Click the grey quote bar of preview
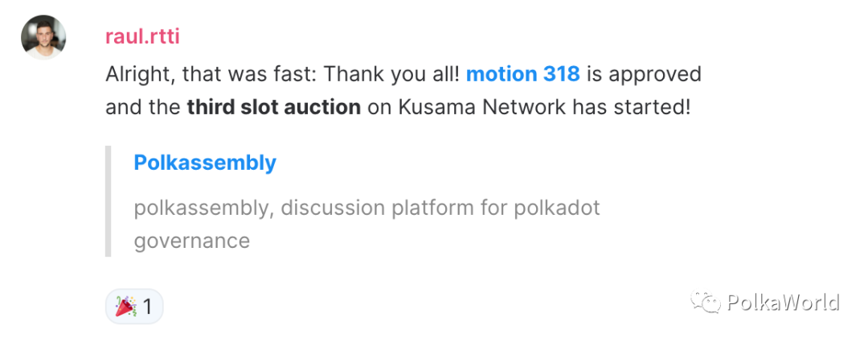This screenshot has height=338, width=868. coord(108,201)
